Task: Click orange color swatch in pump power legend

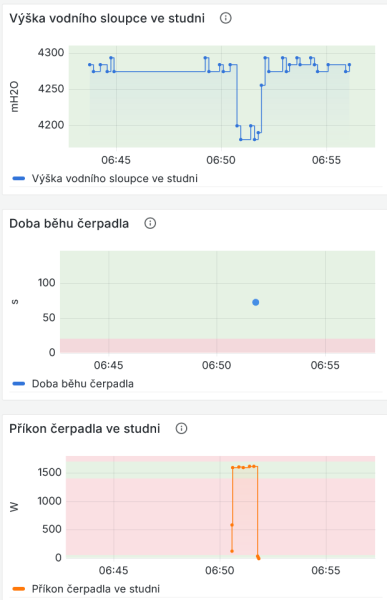Action: [18, 589]
